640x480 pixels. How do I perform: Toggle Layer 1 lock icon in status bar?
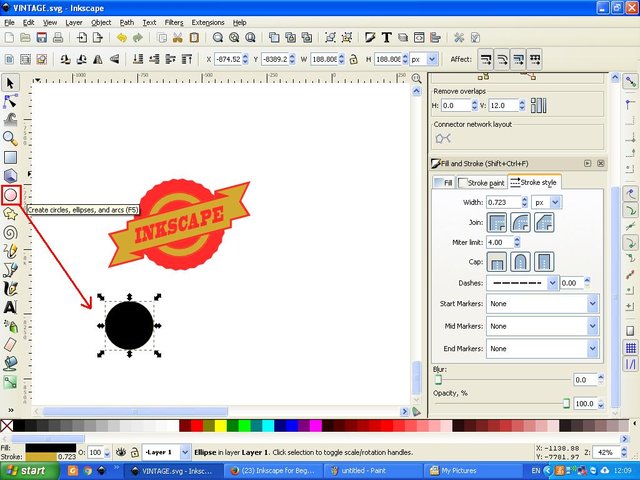pos(134,452)
